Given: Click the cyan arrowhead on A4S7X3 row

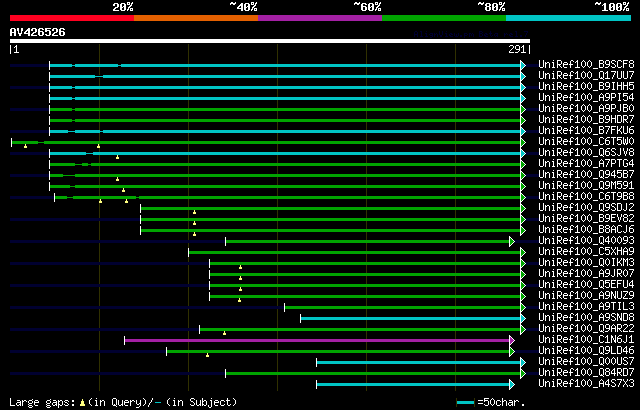Looking at the screenshot, I should (x=512, y=384).
